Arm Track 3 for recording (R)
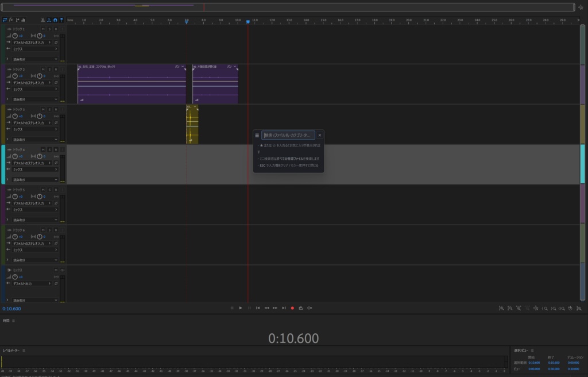 tap(56, 109)
